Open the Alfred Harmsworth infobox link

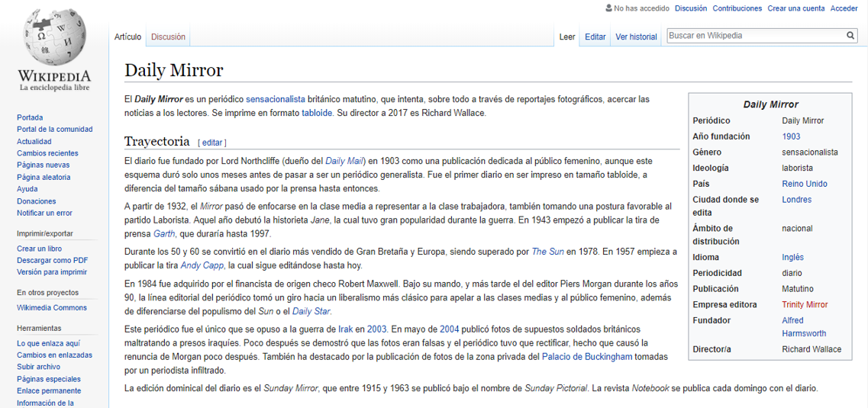(804, 326)
